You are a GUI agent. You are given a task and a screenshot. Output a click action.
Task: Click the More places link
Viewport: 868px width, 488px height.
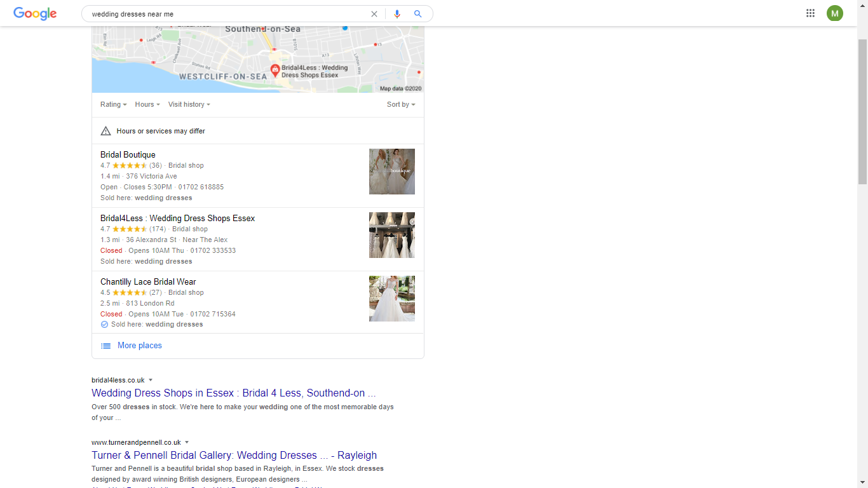(140, 346)
